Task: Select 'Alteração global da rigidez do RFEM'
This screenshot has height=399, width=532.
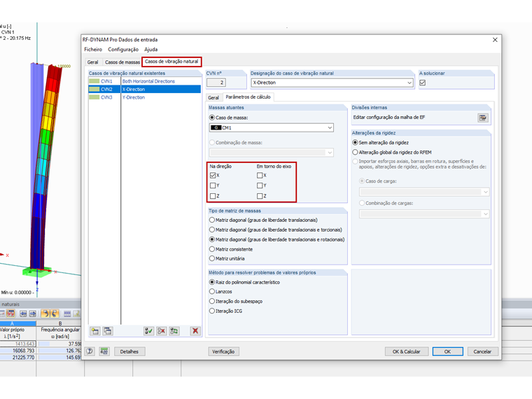Action: 355,153
